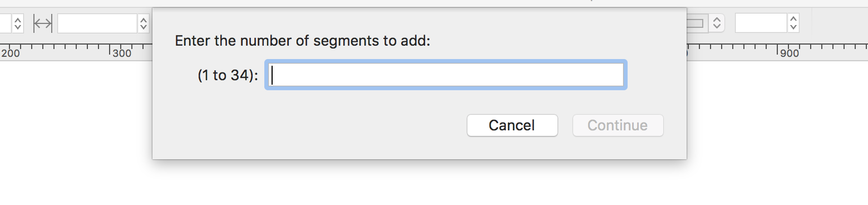Click the 900 mark on the ruler

click(789, 54)
